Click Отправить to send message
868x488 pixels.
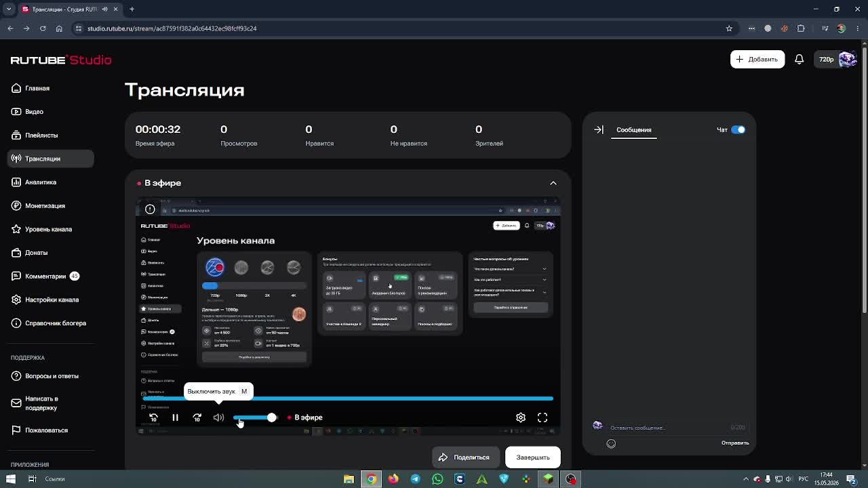coord(735,443)
